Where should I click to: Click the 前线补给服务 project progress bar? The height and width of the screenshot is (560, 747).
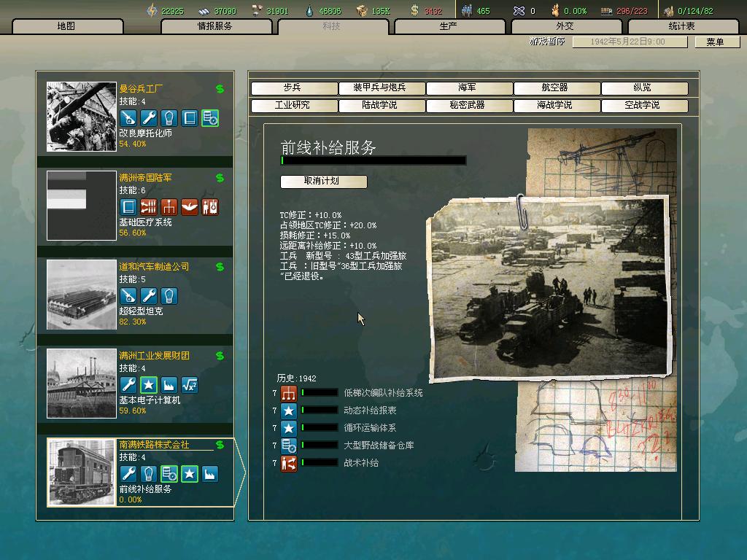point(373,161)
